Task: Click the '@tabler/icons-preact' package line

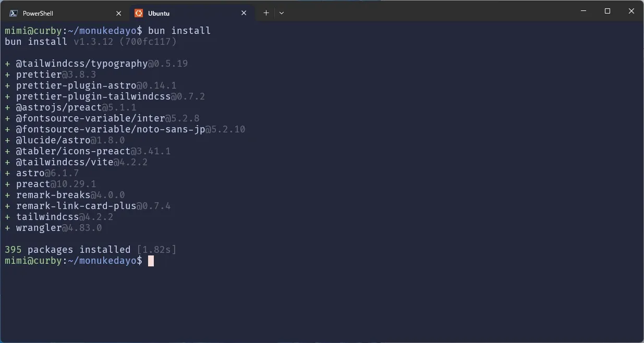Action: [x=88, y=151]
